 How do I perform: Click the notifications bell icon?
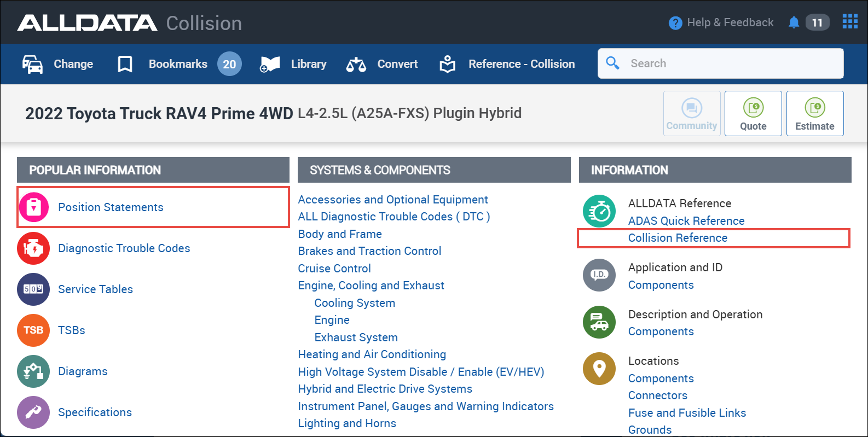point(794,22)
